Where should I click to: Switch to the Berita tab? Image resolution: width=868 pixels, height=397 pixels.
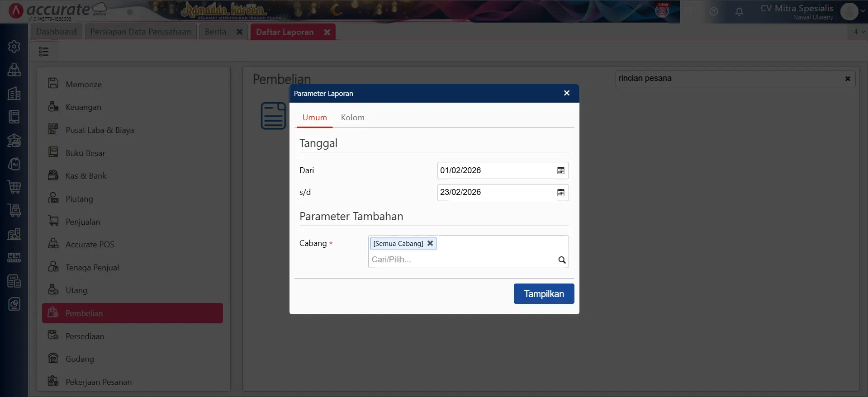click(215, 32)
